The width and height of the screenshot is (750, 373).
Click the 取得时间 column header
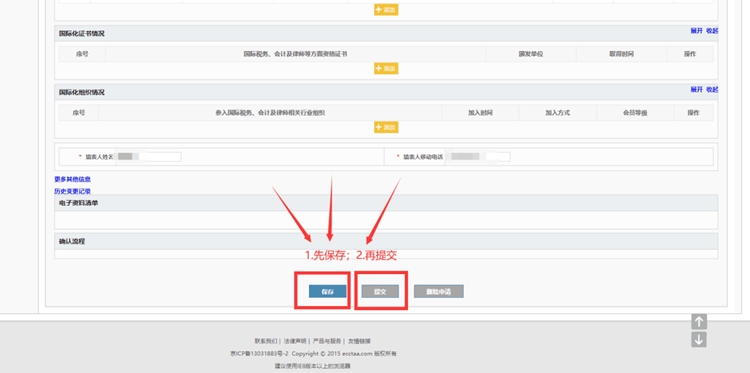[x=621, y=54]
